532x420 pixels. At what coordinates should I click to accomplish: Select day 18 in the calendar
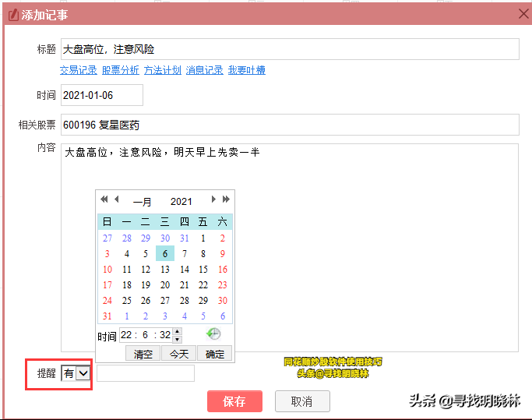coord(126,285)
